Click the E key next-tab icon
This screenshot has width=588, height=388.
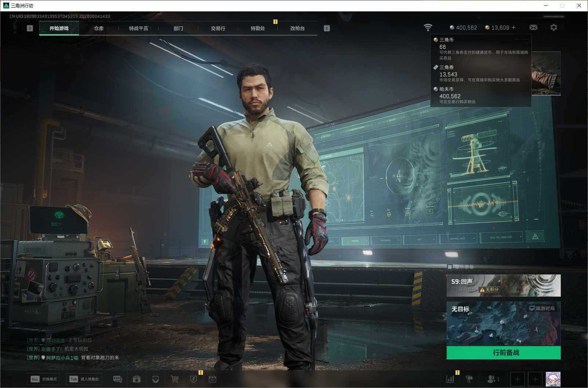tap(327, 28)
